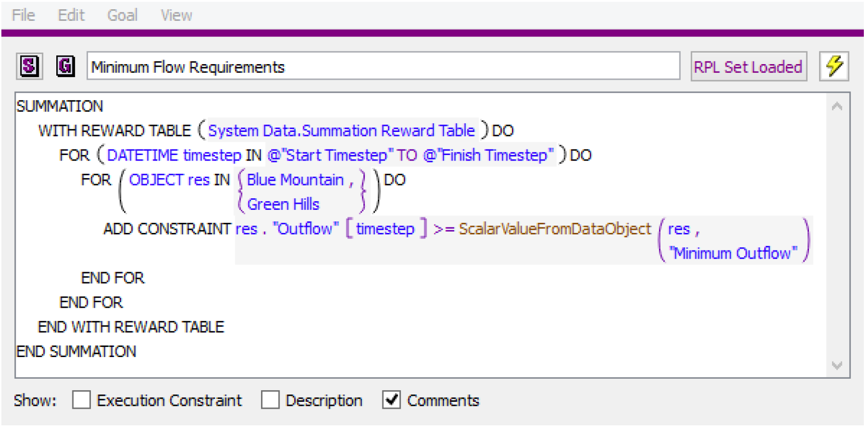Open the View menu
This screenshot has height=429, width=868.
(176, 15)
